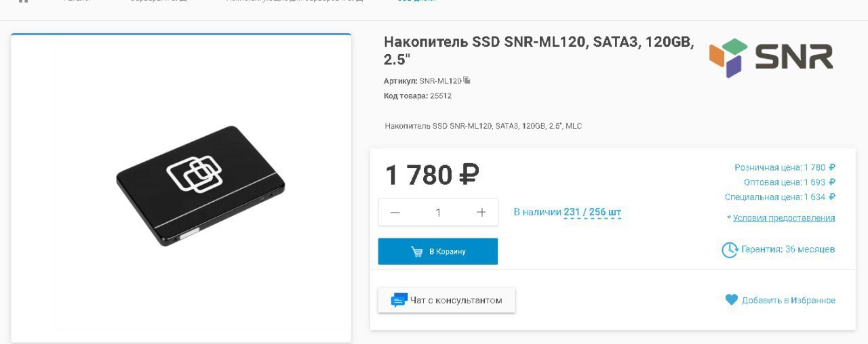Increase quantity with the plus button
This screenshot has height=344, width=868.
click(x=481, y=213)
